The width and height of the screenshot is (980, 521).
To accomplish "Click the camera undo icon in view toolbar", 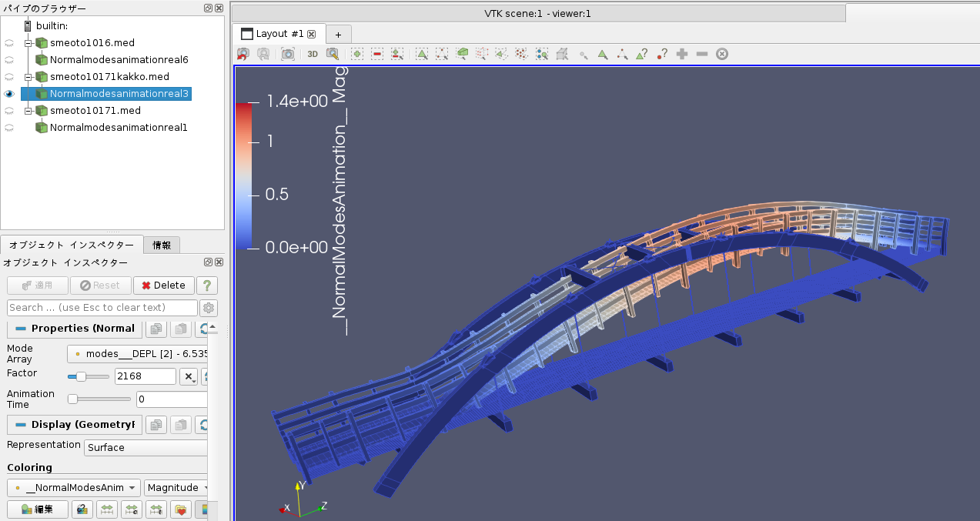I will [243, 54].
